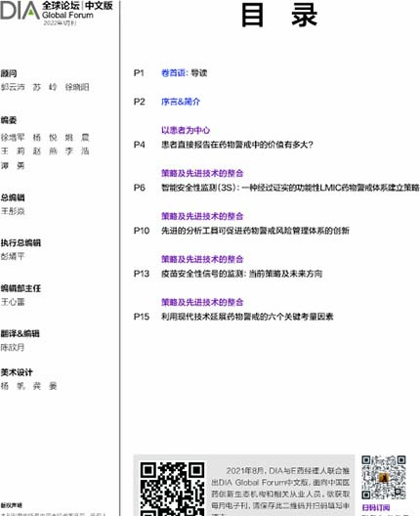420x516 pixels.
Task: Open the P15 article on 利用现代技术延展药物警戒
Action: tap(247, 317)
